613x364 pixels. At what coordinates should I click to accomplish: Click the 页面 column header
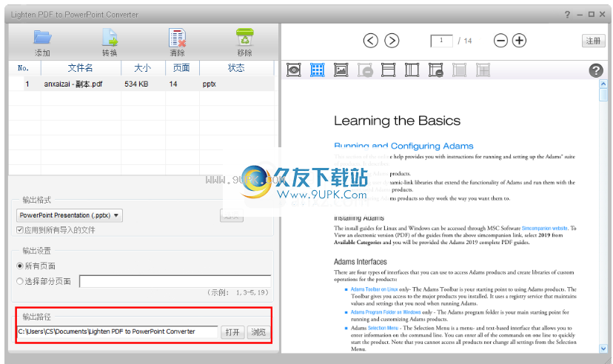click(182, 68)
